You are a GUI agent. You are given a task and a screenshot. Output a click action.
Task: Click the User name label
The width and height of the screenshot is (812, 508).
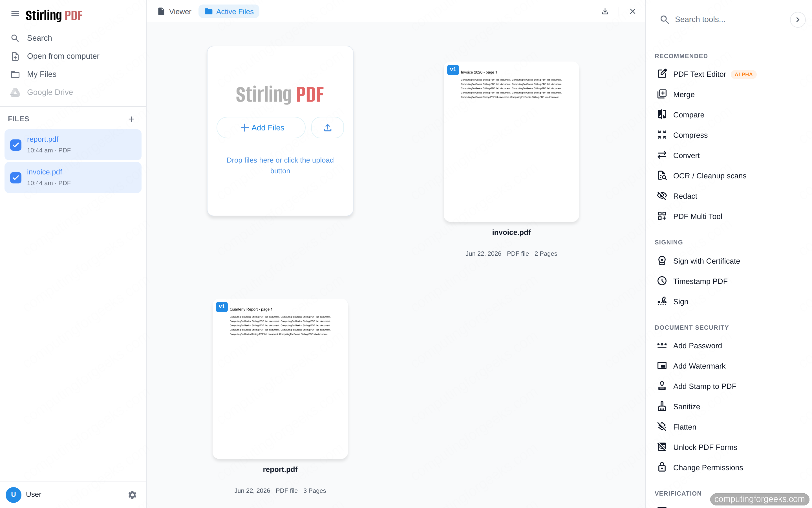[x=34, y=494]
